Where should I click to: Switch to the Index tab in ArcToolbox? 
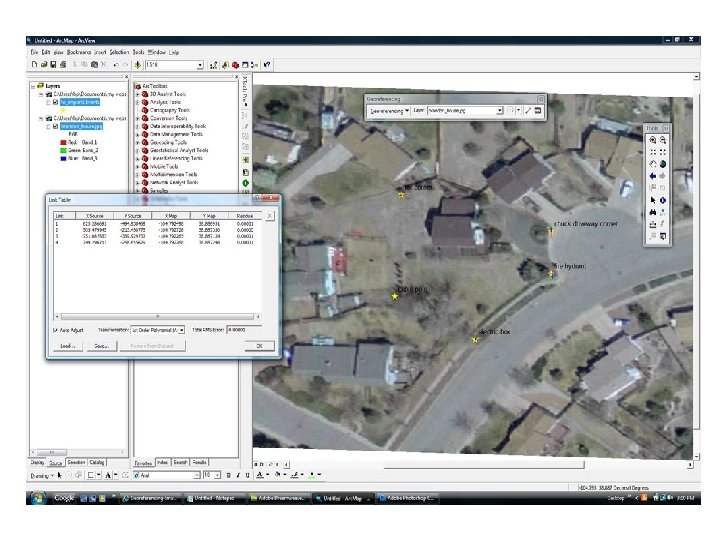(163, 462)
